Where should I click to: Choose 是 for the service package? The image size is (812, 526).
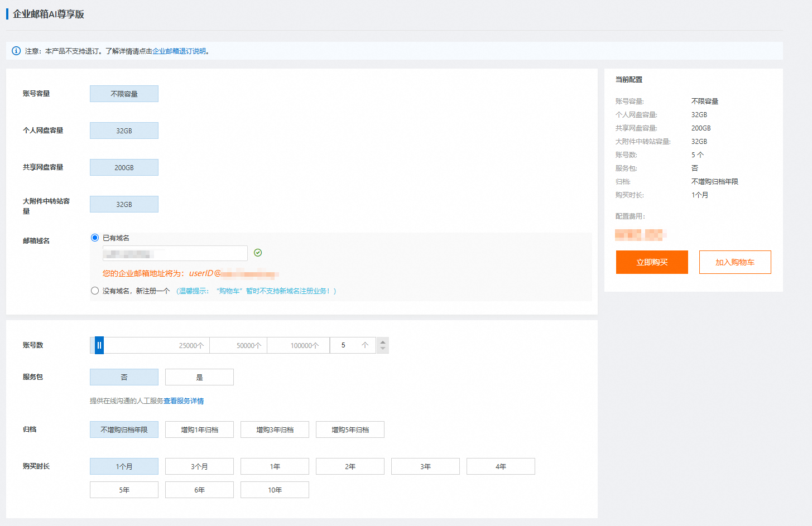click(x=199, y=377)
